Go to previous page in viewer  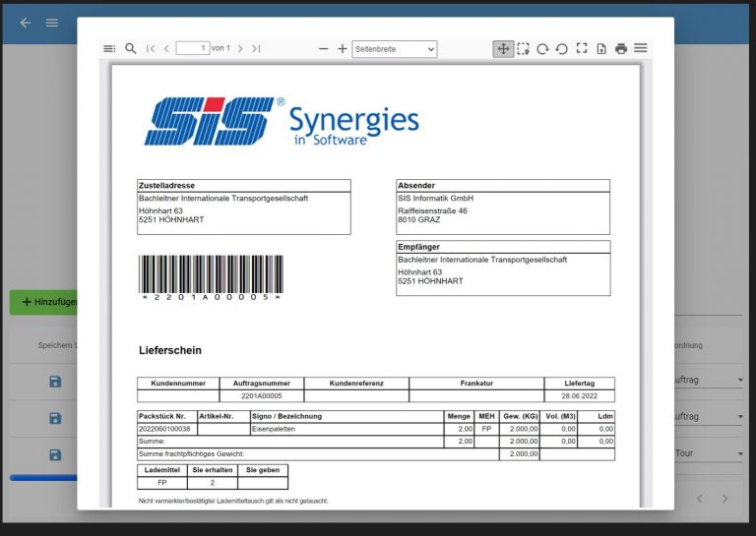[166, 48]
